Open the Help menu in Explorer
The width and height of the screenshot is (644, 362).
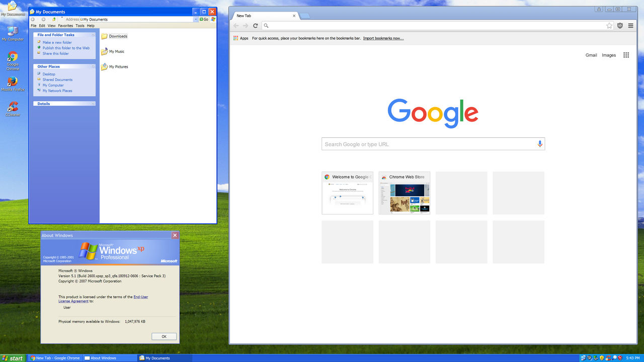tap(91, 26)
